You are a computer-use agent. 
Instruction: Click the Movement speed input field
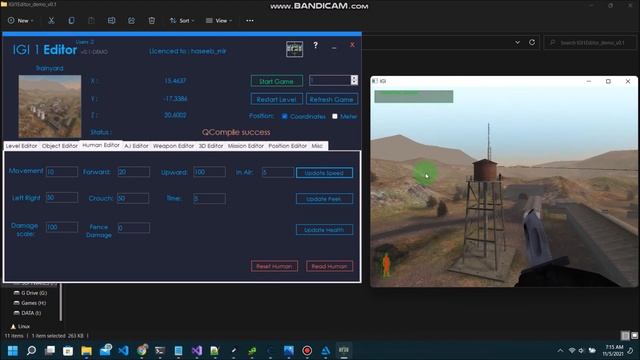tap(62, 172)
